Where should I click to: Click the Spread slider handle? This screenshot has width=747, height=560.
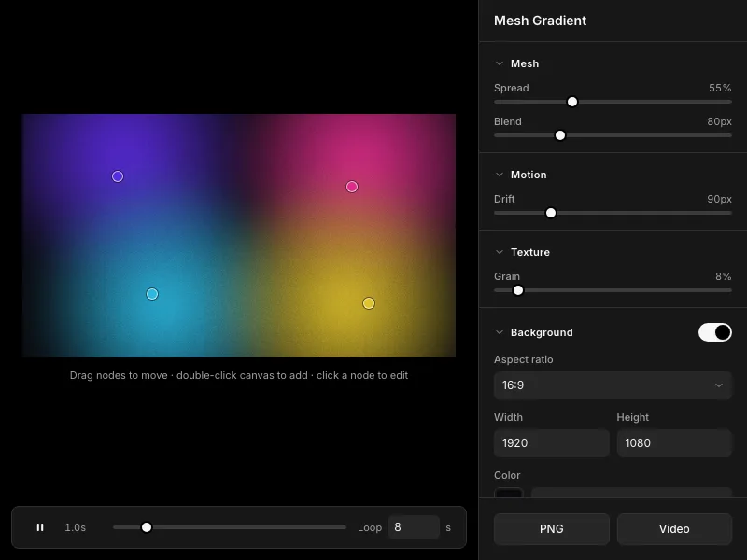click(572, 102)
